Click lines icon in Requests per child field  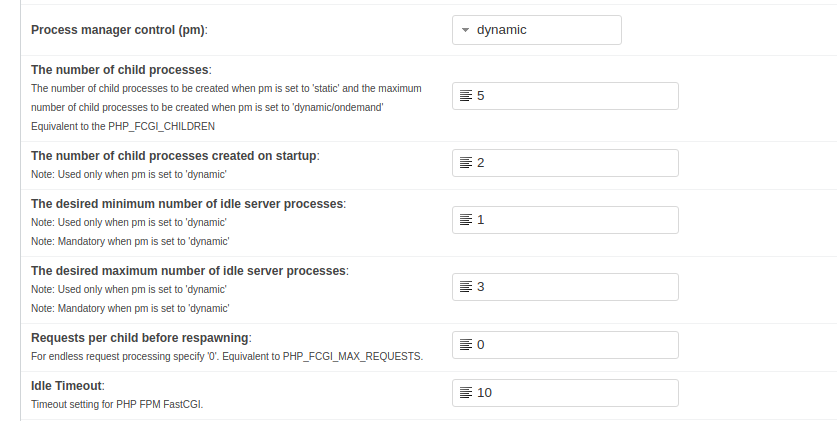pos(465,345)
